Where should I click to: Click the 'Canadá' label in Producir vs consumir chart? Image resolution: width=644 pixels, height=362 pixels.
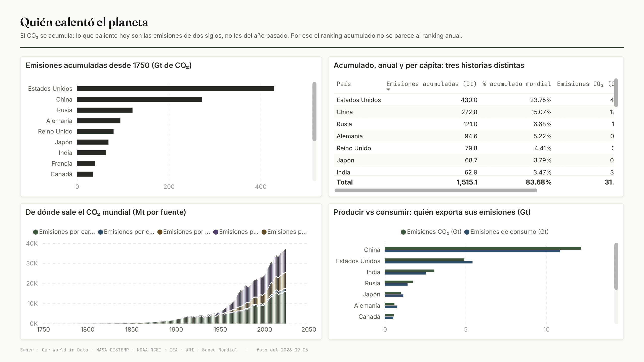tap(369, 317)
